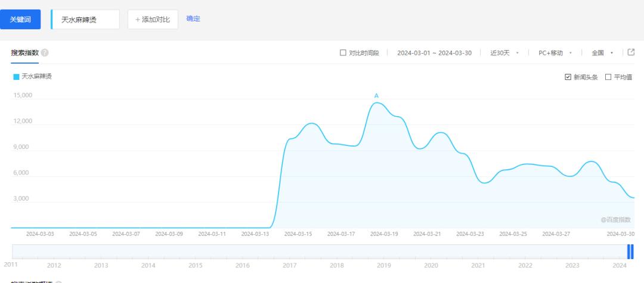This screenshot has width=644, height=283.
Task: Click the 添加对比 button
Action: (153, 19)
